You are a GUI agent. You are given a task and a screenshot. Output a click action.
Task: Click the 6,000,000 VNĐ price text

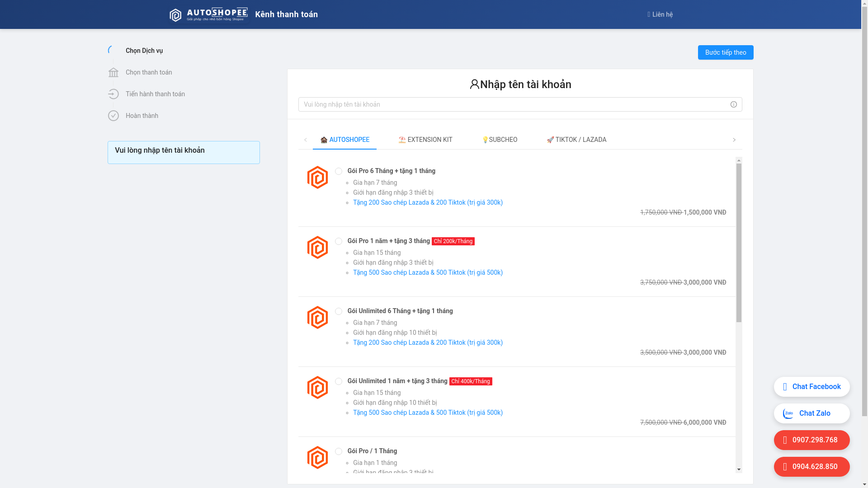pos(705,422)
